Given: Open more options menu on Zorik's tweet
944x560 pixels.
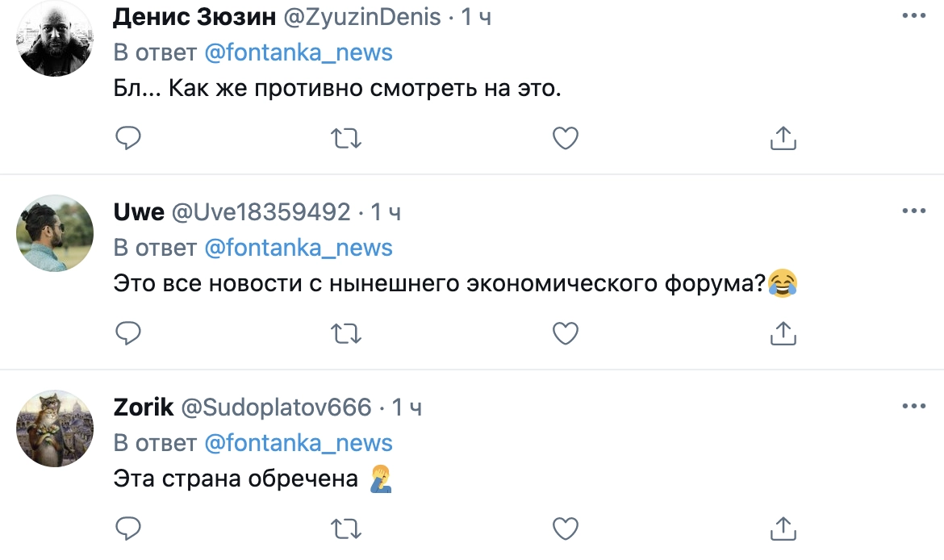Looking at the screenshot, I should tap(913, 407).
